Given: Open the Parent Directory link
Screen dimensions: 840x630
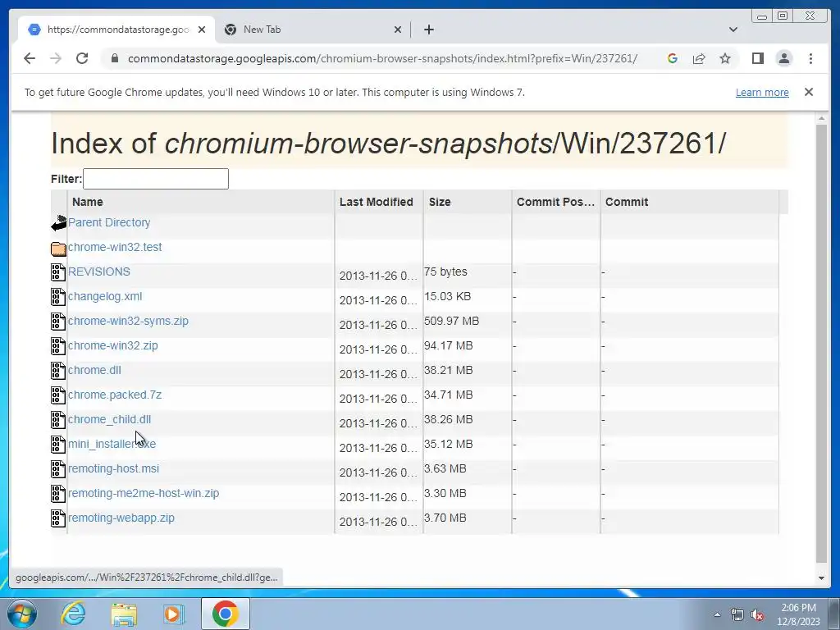Looking at the screenshot, I should click(109, 222).
